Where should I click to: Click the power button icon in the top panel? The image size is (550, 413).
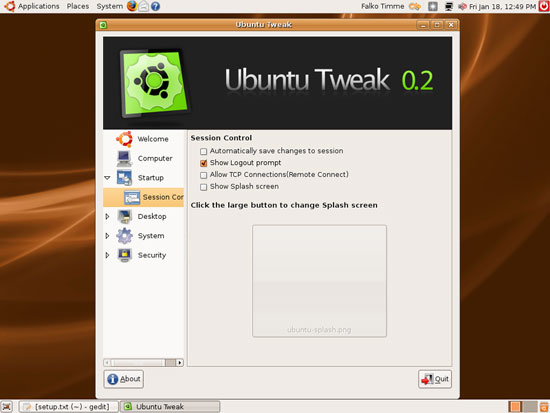(544, 6)
